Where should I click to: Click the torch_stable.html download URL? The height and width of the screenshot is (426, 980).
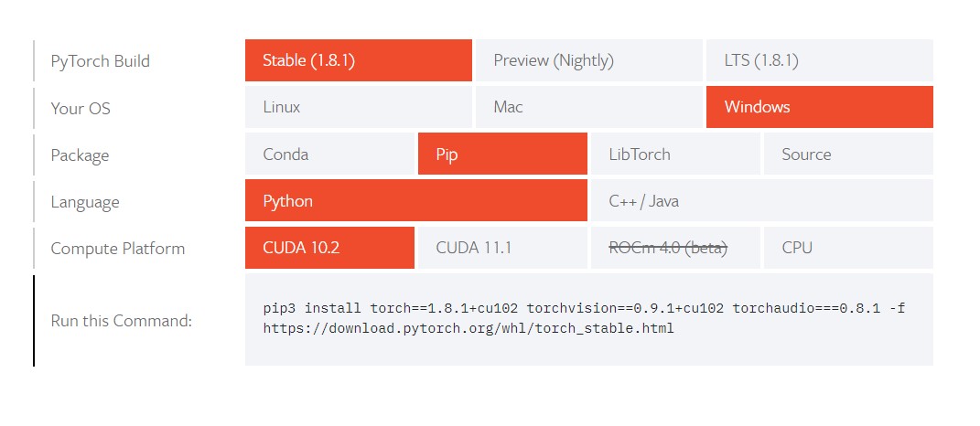pyautogui.click(x=468, y=328)
